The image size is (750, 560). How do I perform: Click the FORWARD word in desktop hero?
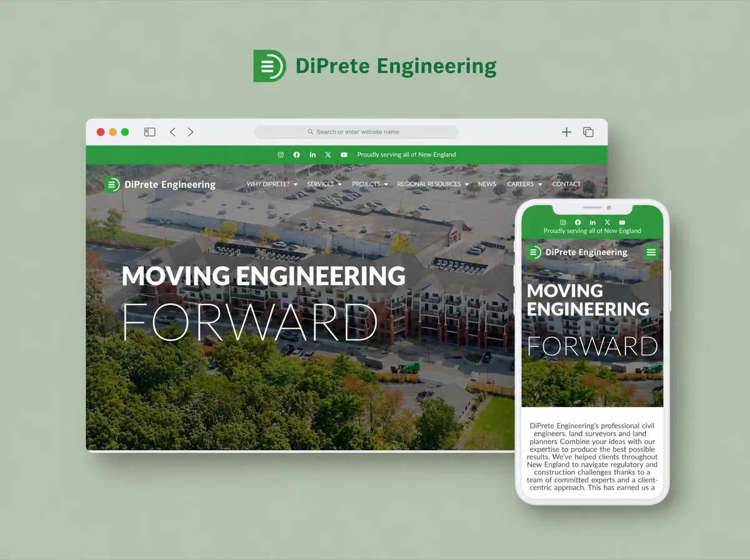click(x=250, y=322)
